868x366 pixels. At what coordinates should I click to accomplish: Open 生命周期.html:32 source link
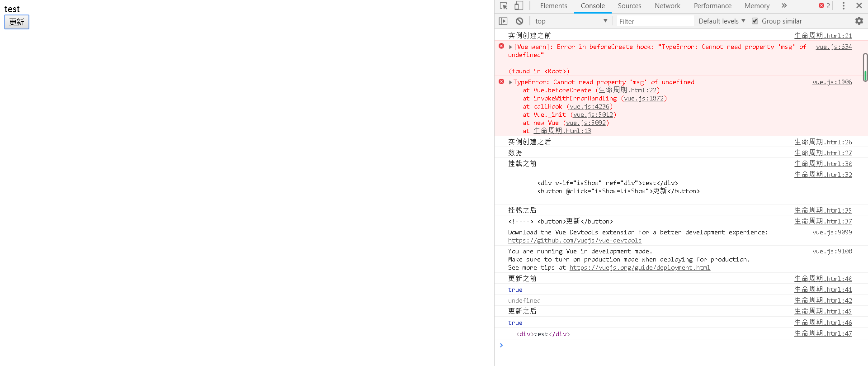tap(823, 175)
